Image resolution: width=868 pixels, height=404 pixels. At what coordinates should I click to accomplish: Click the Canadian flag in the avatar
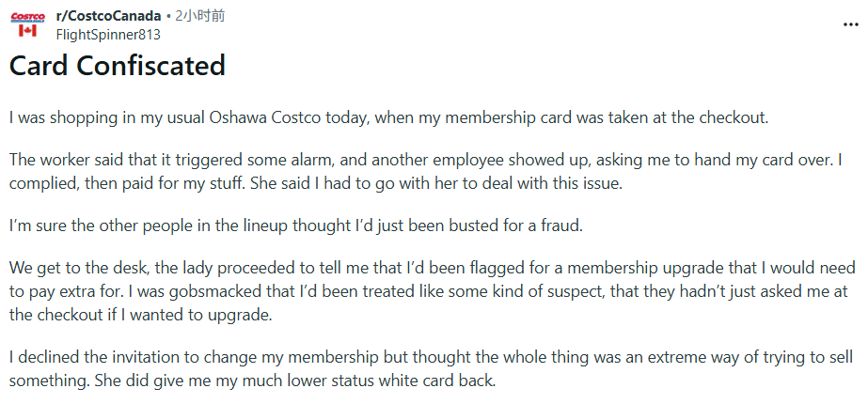coord(27,31)
